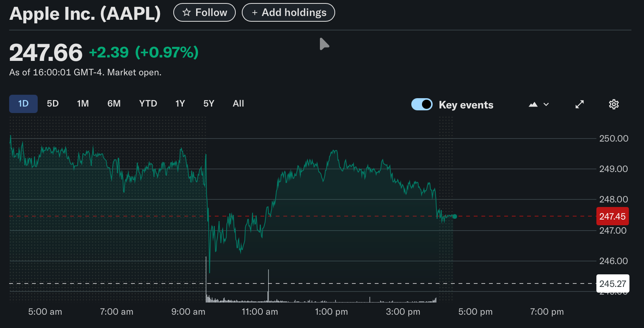This screenshot has width=644, height=328.
Task: Click the tall volume bar at market open
Action: tap(206, 280)
